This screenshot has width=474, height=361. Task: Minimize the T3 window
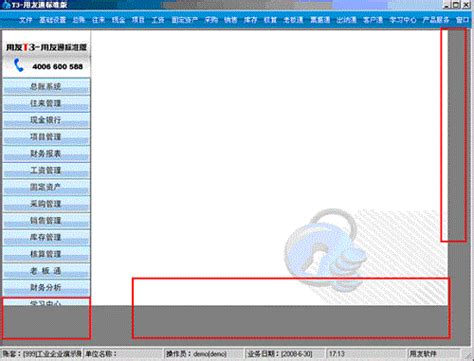coord(447,5)
